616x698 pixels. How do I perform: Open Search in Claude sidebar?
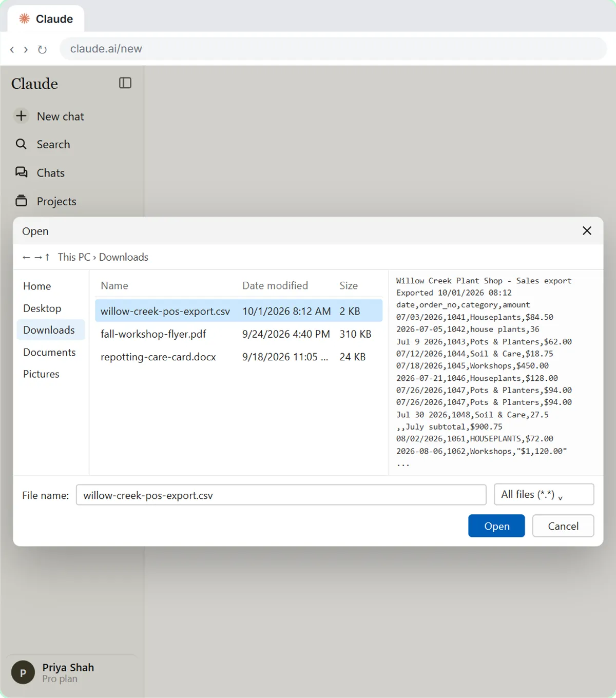coord(43,144)
